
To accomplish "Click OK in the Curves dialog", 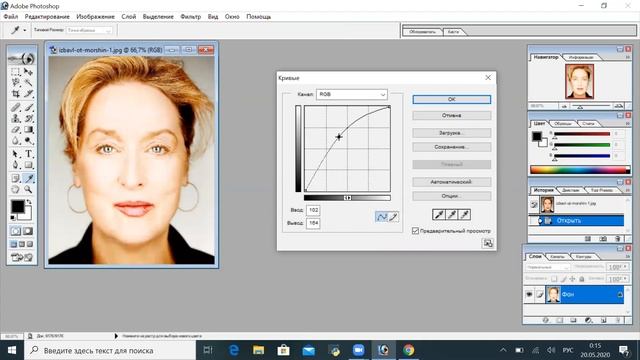I will tap(451, 99).
